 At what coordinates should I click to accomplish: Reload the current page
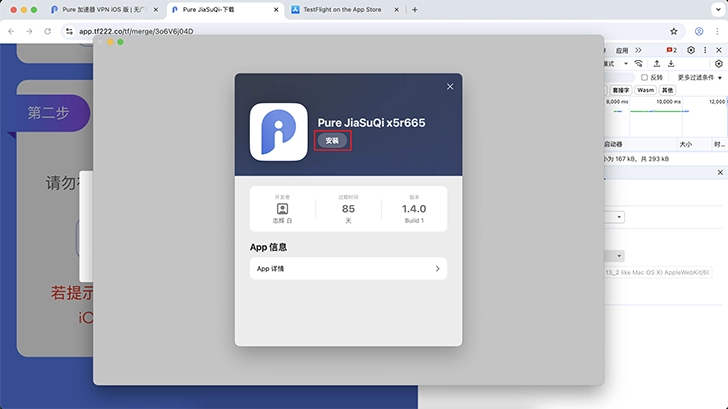pyautogui.click(x=47, y=31)
